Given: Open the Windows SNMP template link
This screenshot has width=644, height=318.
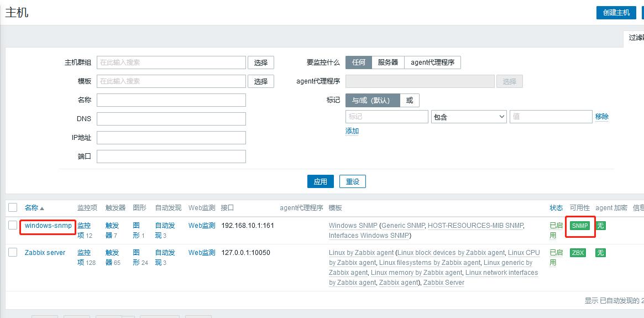Looking at the screenshot, I should pyautogui.click(x=353, y=226).
